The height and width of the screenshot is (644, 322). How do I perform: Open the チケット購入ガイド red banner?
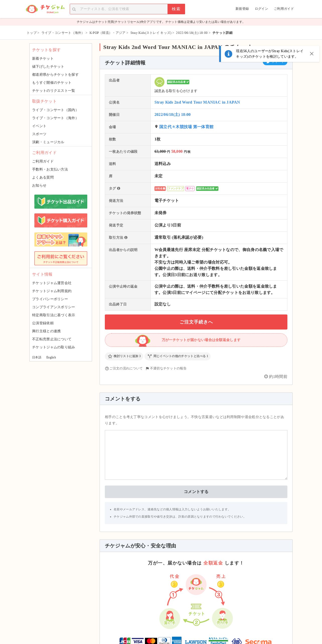pos(61,220)
